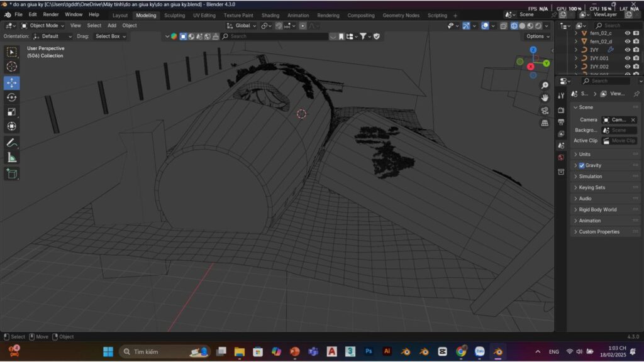Select the Measure tool
This screenshot has height=362, width=644.
pos(12,158)
